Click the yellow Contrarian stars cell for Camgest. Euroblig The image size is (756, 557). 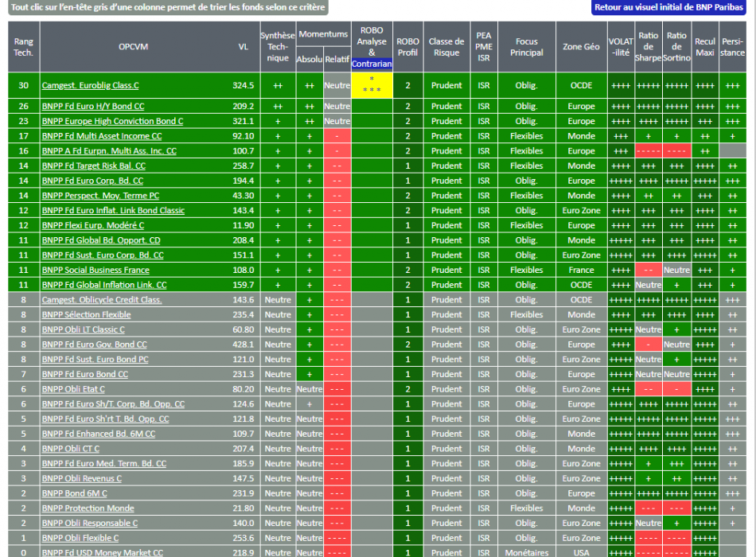pos(372,85)
